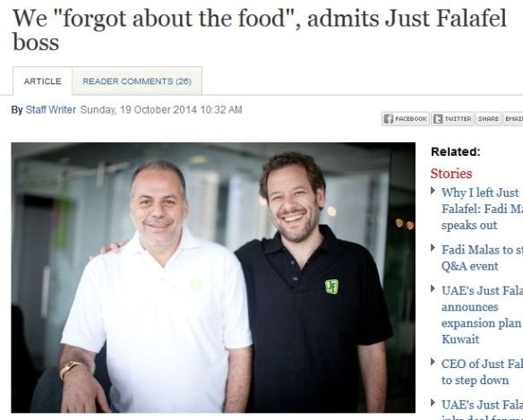The width and height of the screenshot is (523, 420).
Task: Click the red Stories heading
Action: click(451, 174)
